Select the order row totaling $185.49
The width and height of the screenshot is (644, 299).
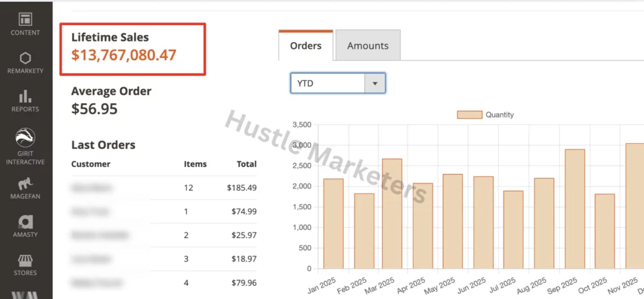tap(164, 188)
